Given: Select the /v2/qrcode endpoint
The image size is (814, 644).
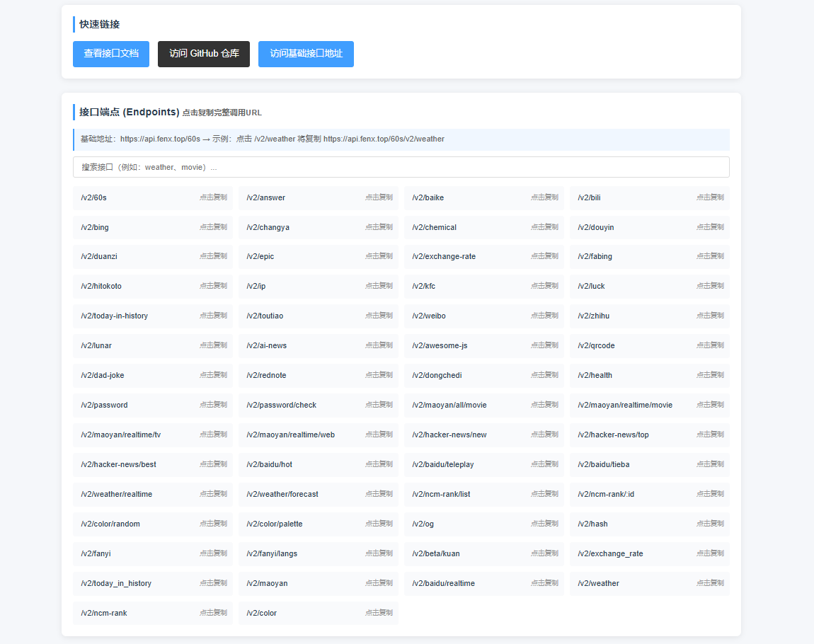Looking at the screenshot, I should tap(649, 345).
